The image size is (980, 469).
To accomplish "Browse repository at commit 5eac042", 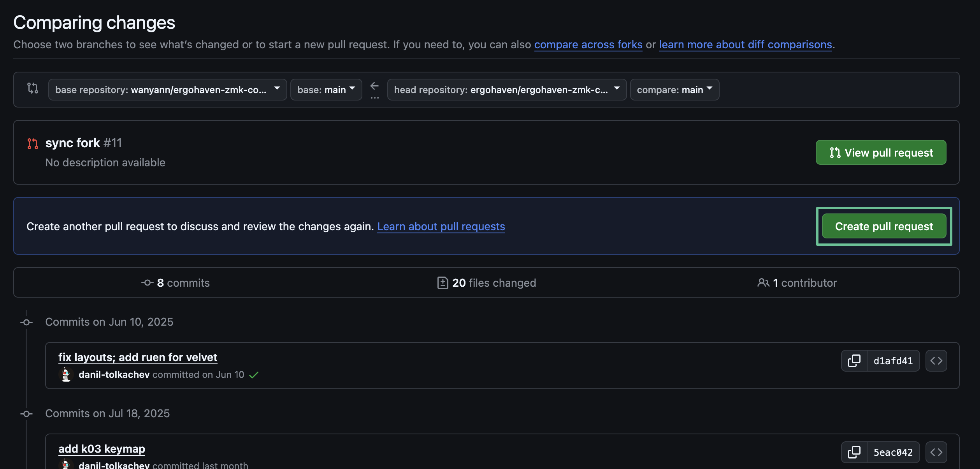I will [x=936, y=452].
